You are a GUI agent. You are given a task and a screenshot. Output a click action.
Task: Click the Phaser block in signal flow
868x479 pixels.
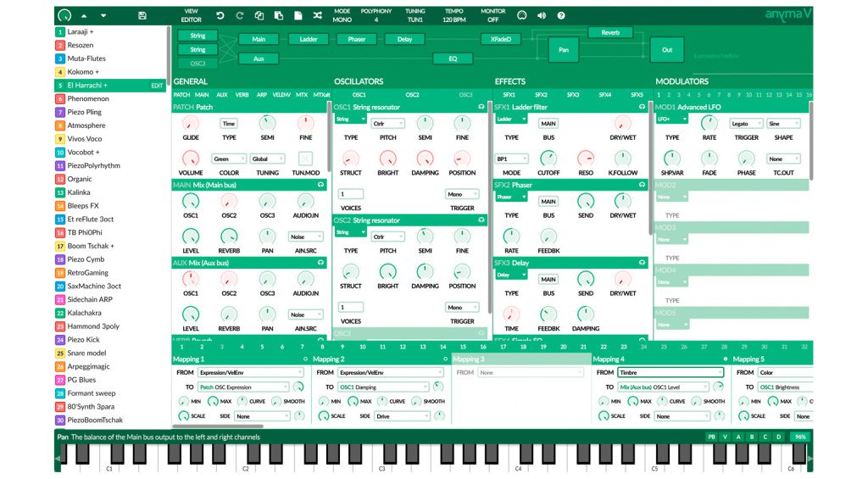tap(357, 39)
